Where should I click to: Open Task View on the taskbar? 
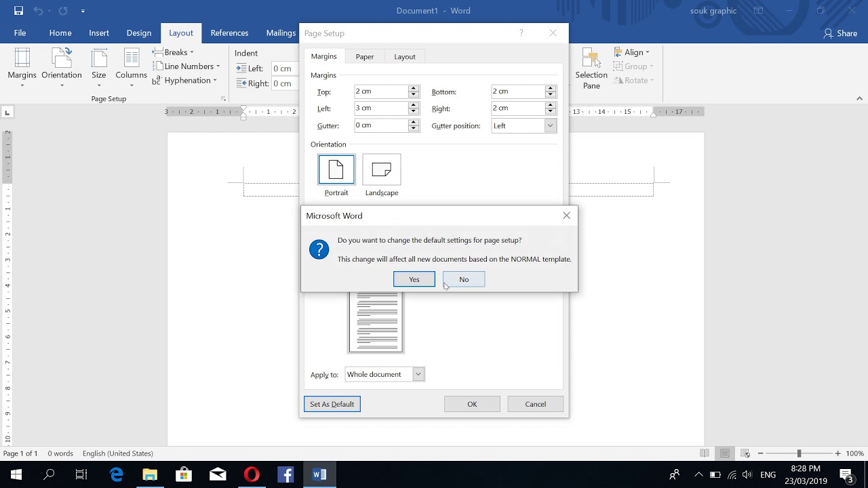[81, 474]
